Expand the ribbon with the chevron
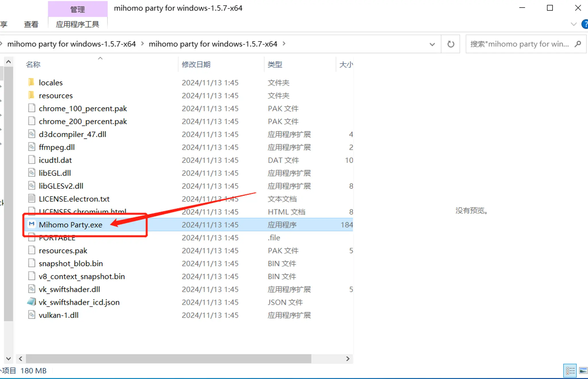Viewport: 588px width, 379px height. tap(573, 24)
